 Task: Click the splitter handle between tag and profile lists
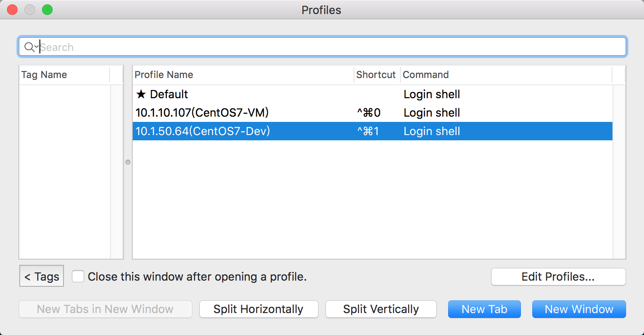(x=128, y=162)
